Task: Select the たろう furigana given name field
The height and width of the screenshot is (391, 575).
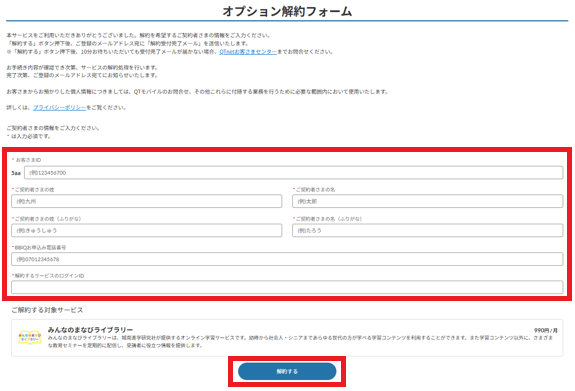Action: click(428, 230)
